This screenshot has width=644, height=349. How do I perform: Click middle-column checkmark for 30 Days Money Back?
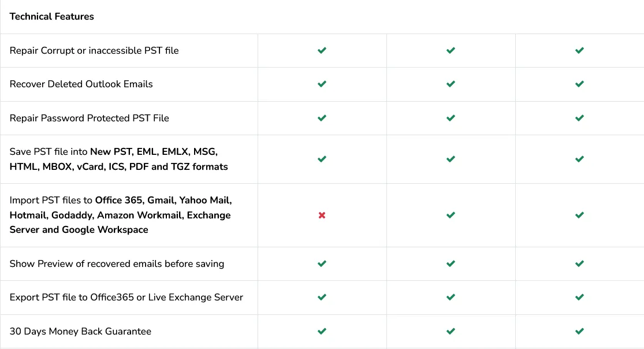click(x=451, y=331)
